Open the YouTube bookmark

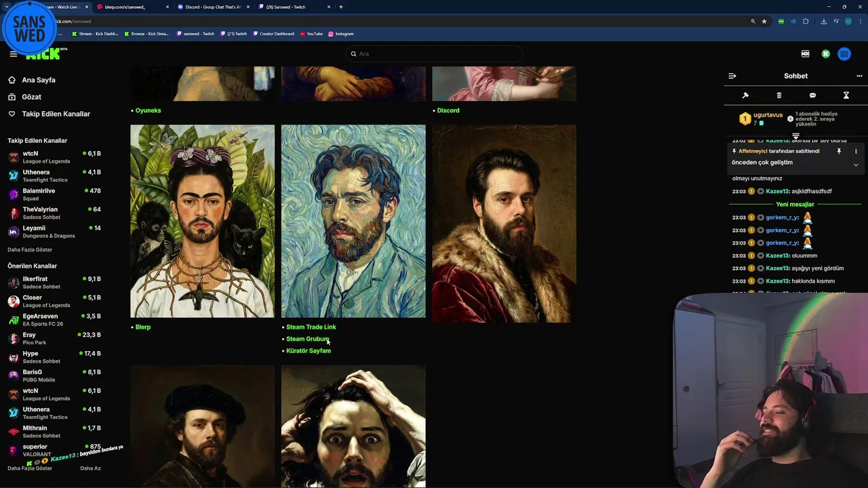pyautogui.click(x=311, y=34)
